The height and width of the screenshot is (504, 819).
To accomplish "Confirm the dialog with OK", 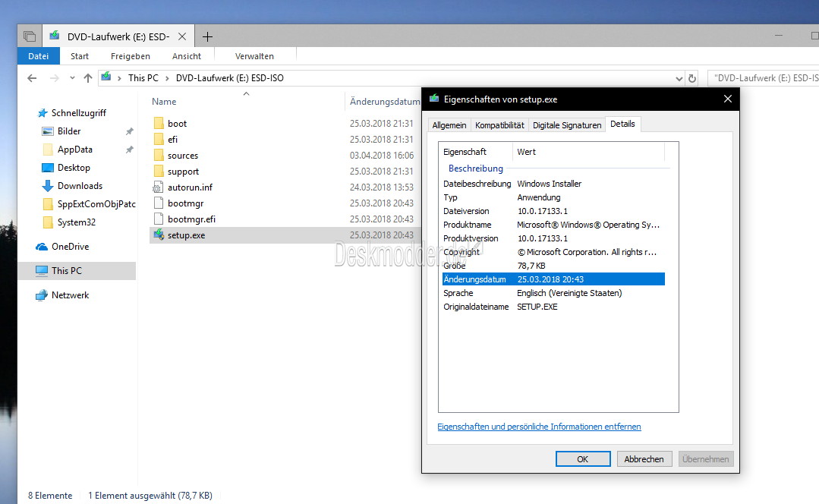I will pos(583,459).
